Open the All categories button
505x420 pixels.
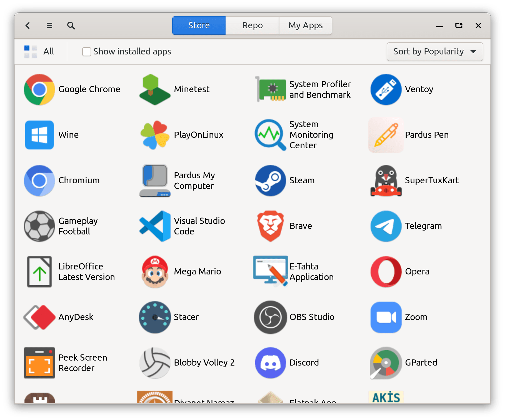(39, 51)
